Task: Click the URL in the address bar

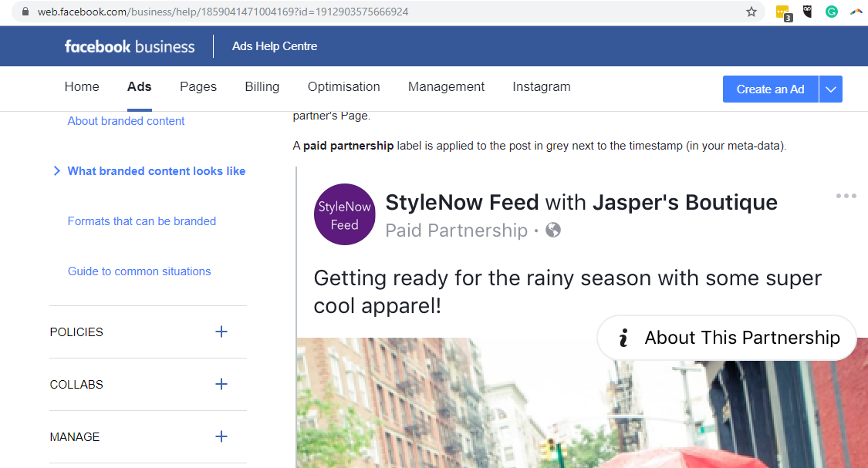Action: (224, 12)
